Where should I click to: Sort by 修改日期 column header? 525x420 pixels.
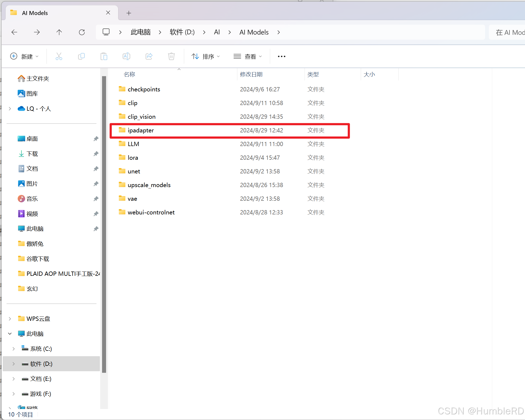tap(251, 74)
